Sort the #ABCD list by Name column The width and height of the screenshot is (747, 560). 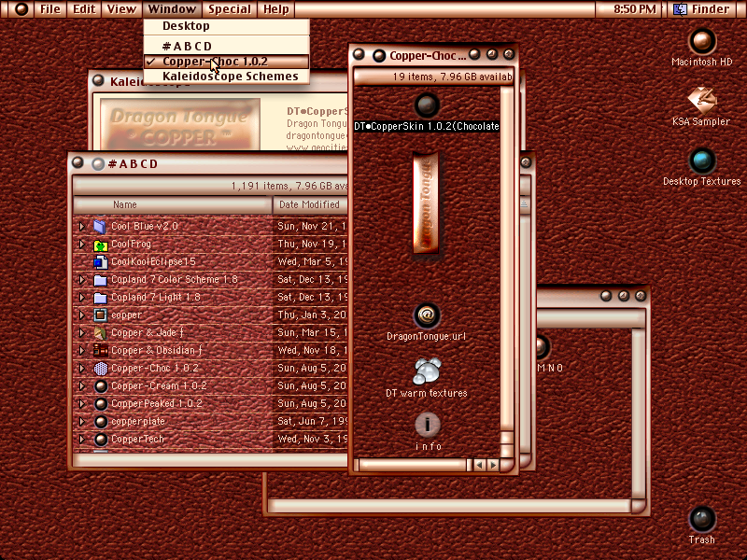pyautogui.click(x=173, y=204)
